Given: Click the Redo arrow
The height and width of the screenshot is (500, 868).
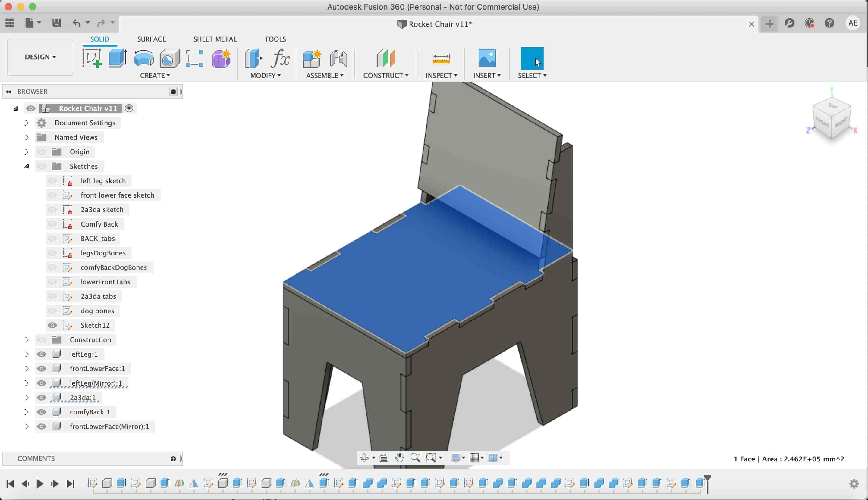Looking at the screenshot, I should tap(101, 23).
